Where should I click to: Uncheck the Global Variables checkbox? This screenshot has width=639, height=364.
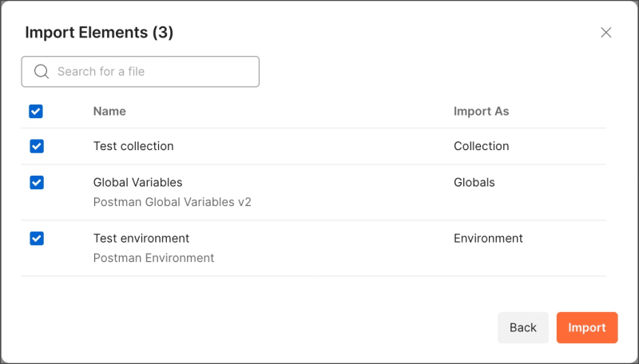point(37,183)
